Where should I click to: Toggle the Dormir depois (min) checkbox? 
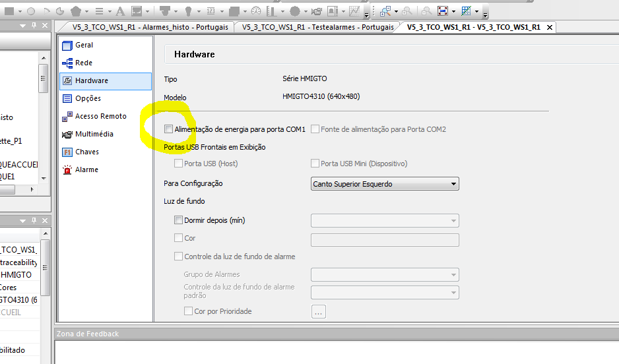[x=178, y=220]
